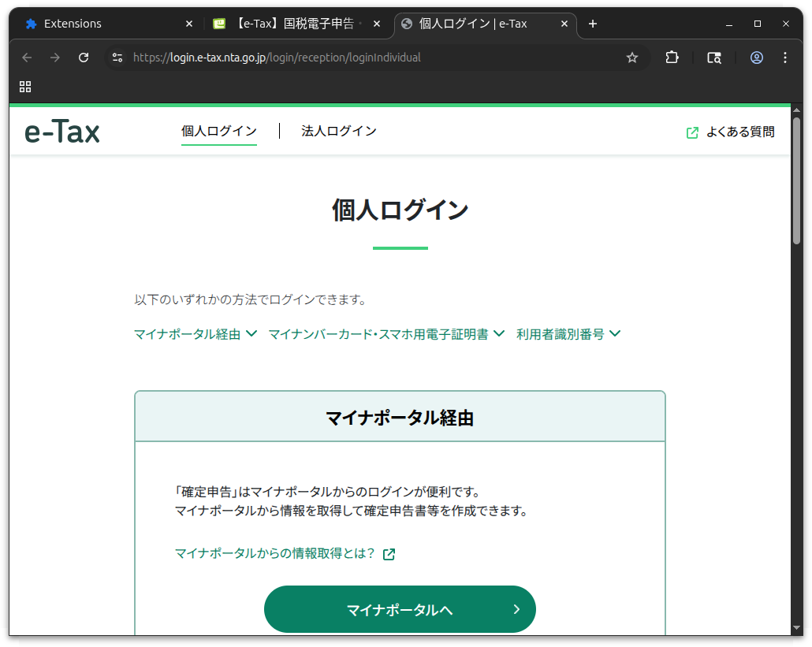This screenshot has width=812, height=647.
Task: Open site information via the tune icon
Action: pos(117,58)
